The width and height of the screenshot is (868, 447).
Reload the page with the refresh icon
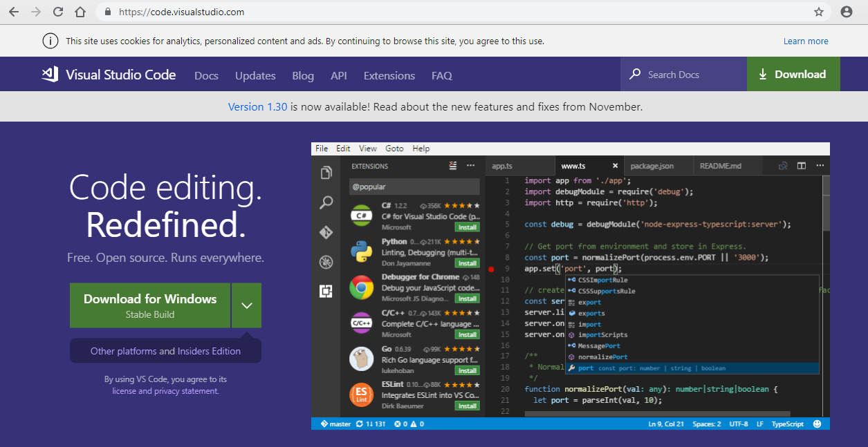tap(58, 12)
